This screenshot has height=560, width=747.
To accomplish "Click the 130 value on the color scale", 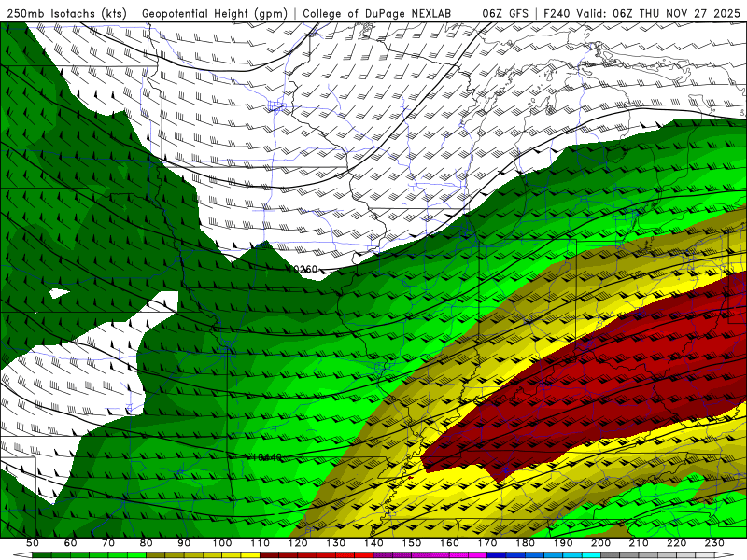I will (x=336, y=543).
